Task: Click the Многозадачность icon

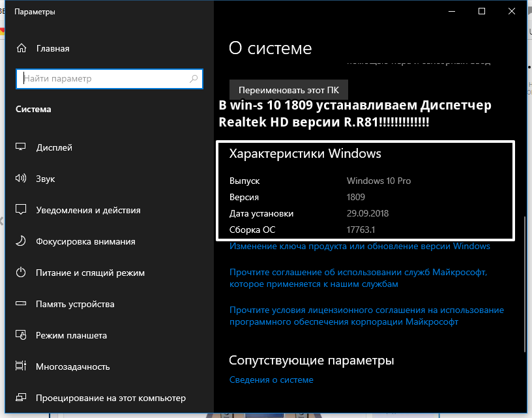Action: tap(21, 366)
